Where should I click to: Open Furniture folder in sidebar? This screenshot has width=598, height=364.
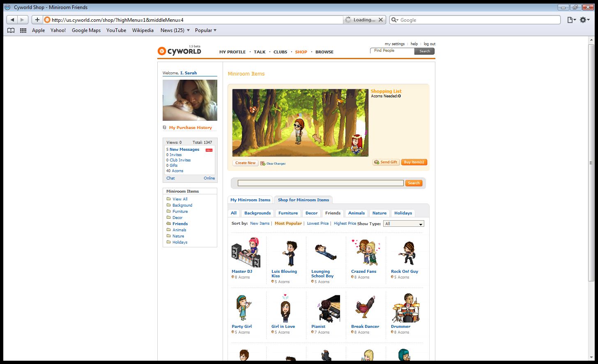tap(180, 212)
